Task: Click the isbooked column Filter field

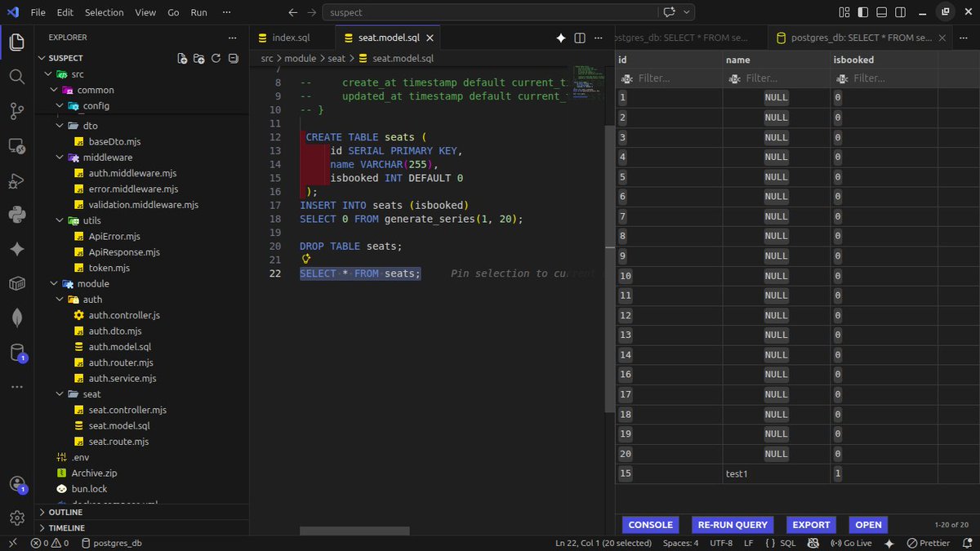Action: pos(884,78)
